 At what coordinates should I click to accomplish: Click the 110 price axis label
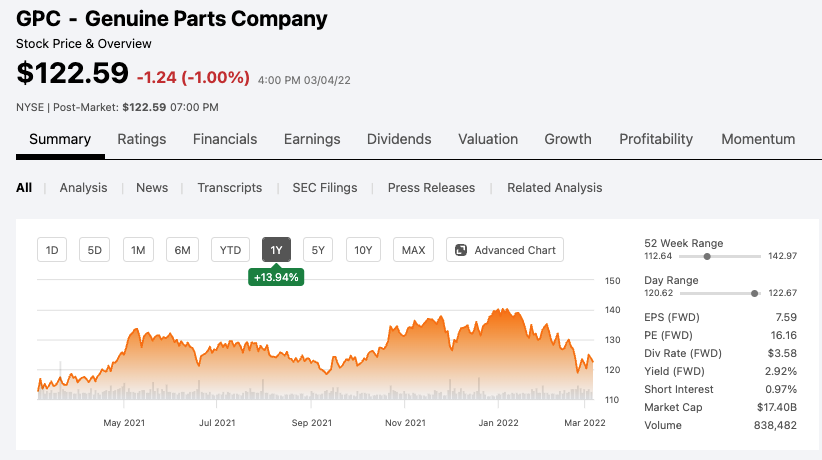612,400
